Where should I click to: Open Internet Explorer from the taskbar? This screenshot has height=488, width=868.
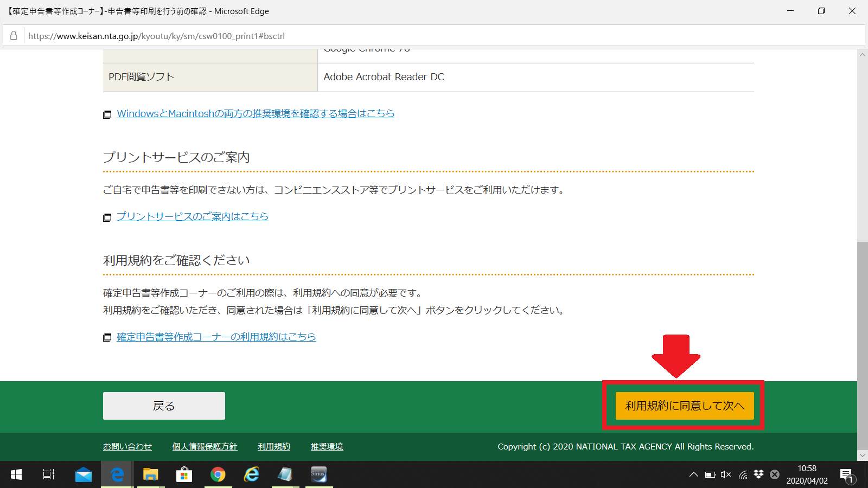251,474
